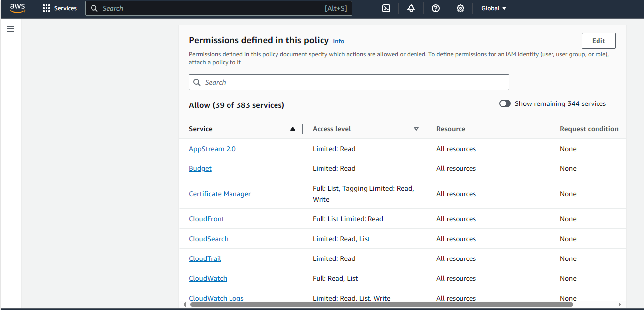Launch the CloudShell terminal icon
The image size is (644, 310).
[x=386, y=8]
